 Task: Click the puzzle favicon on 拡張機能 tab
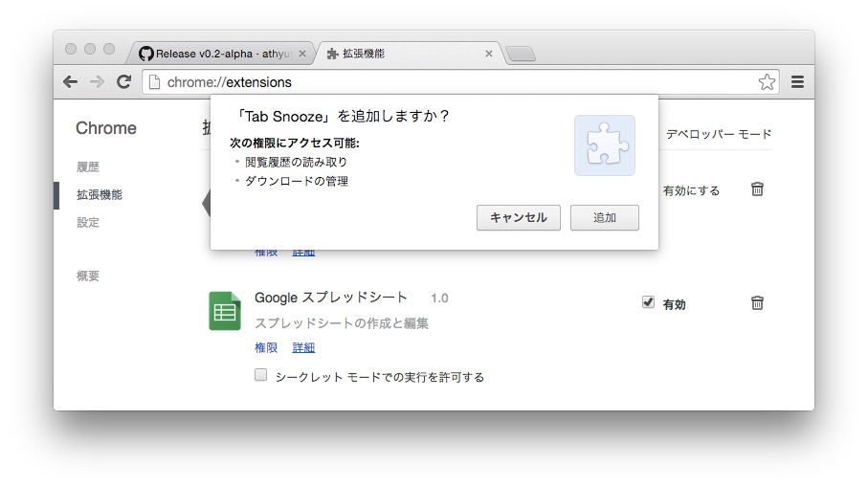click(x=332, y=54)
